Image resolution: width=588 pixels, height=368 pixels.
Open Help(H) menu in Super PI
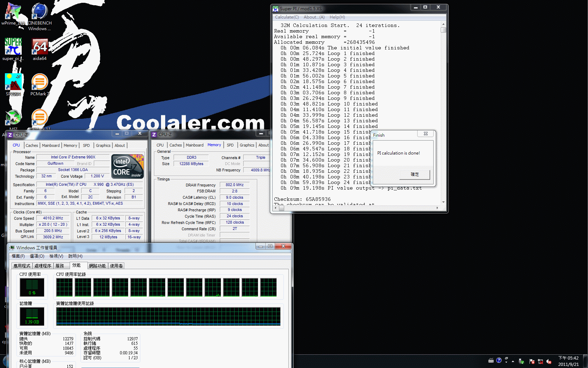coord(337,17)
